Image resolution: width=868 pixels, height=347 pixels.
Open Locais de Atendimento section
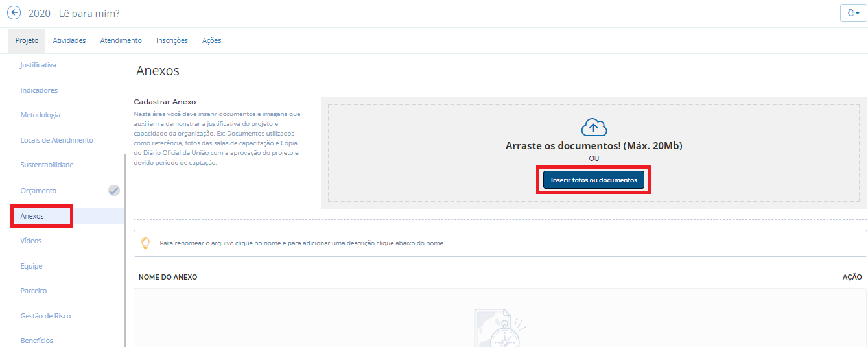coord(56,140)
